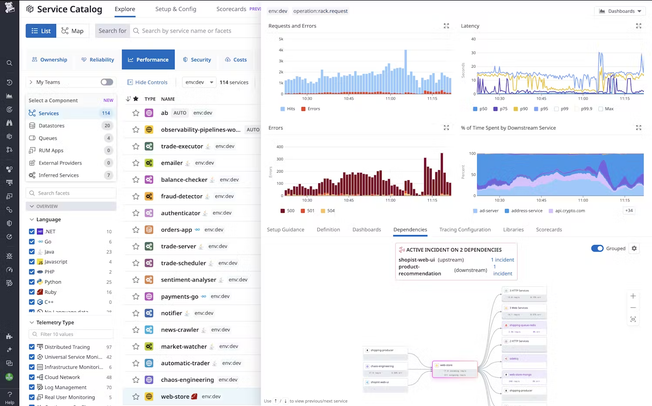Click fullscreen icon on Requests and Errors graph
The image size is (652, 406).
[446, 26]
